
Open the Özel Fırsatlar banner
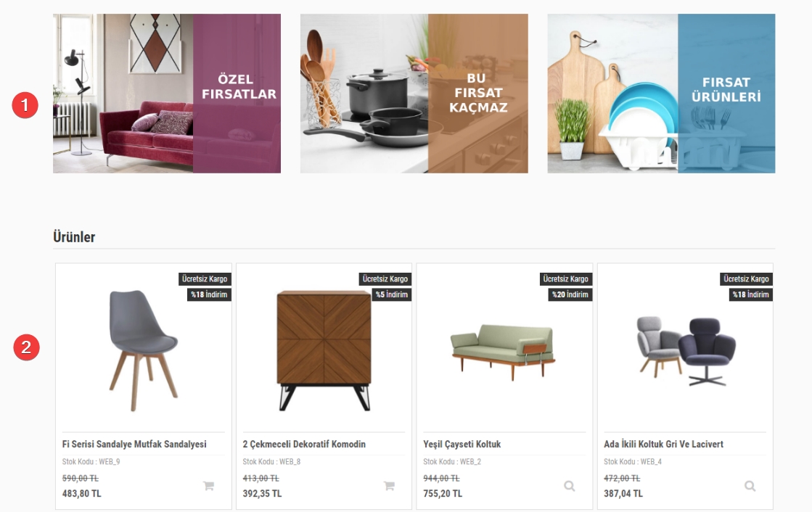coord(167,93)
